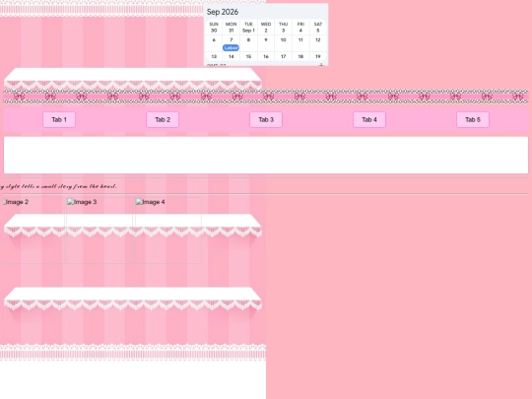The image size is (532, 399).
Task: Select calendar date 17
Action: tap(283, 57)
